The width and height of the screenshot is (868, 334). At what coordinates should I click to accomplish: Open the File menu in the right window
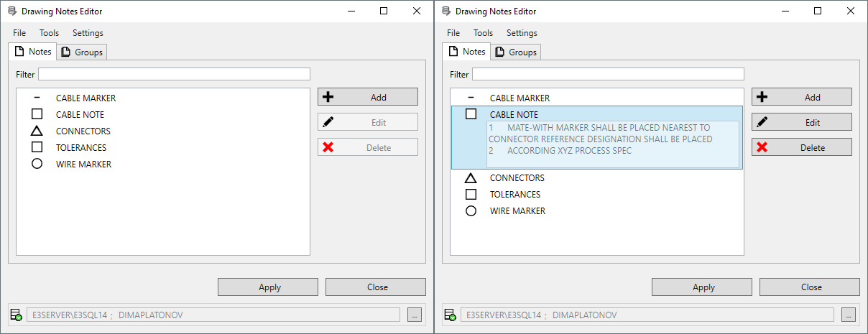click(453, 33)
